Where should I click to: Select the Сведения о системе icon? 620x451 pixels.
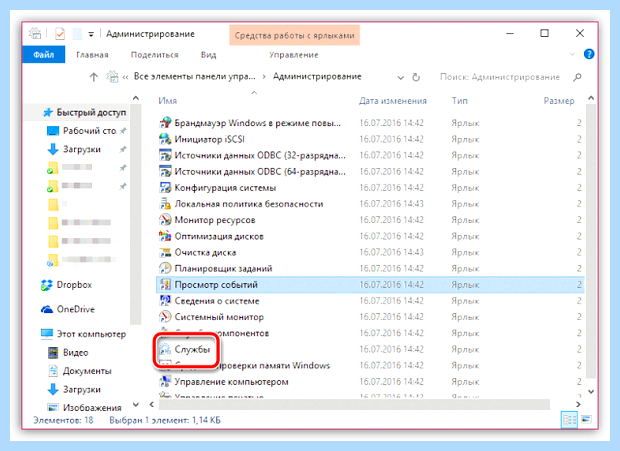pyautogui.click(x=165, y=301)
